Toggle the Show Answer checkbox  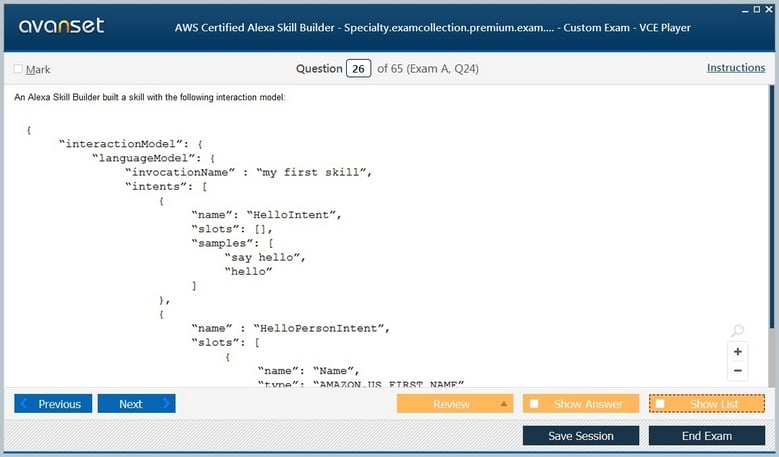pos(534,404)
